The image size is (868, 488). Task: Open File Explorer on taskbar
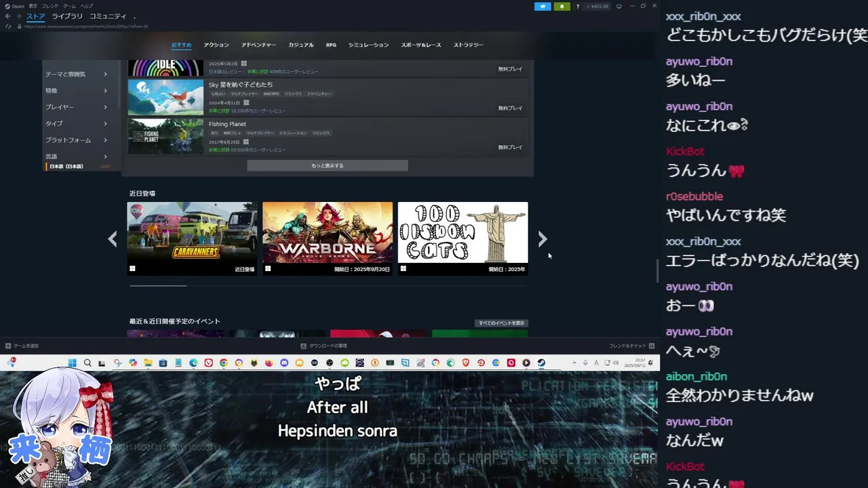tap(148, 363)
